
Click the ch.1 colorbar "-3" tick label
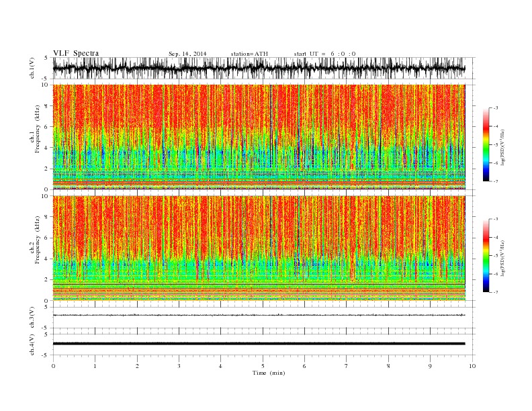pyautogui.click(x=495, y=108)
